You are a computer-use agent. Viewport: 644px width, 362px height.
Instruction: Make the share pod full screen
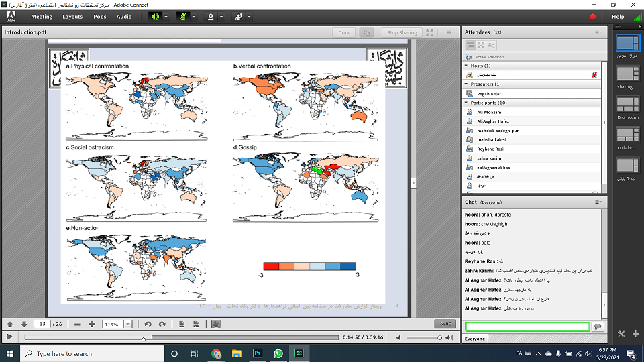[x=430, y=32]
